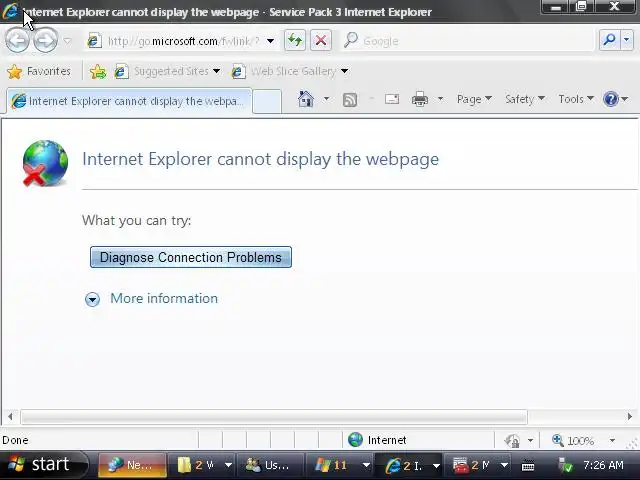Screen dimensions: 640x480
Task: Open the Tools menu
Action: tap(576, 99)
